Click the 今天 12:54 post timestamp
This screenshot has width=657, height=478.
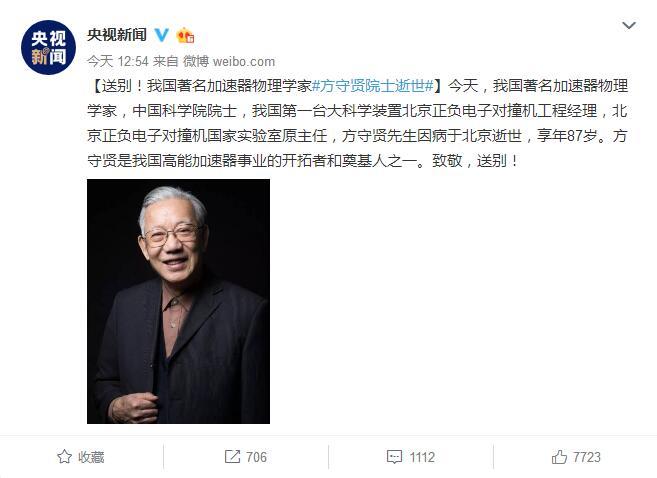(118, 62)
